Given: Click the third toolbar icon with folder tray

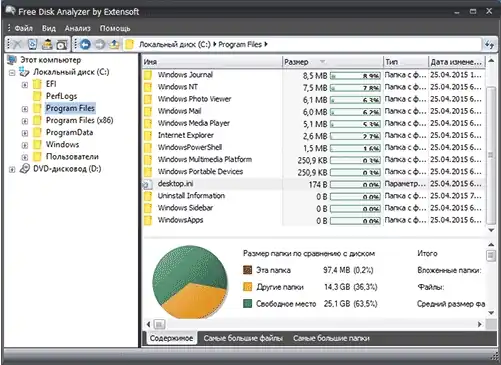Looking at the screenshot, I should tap(47, 44).
